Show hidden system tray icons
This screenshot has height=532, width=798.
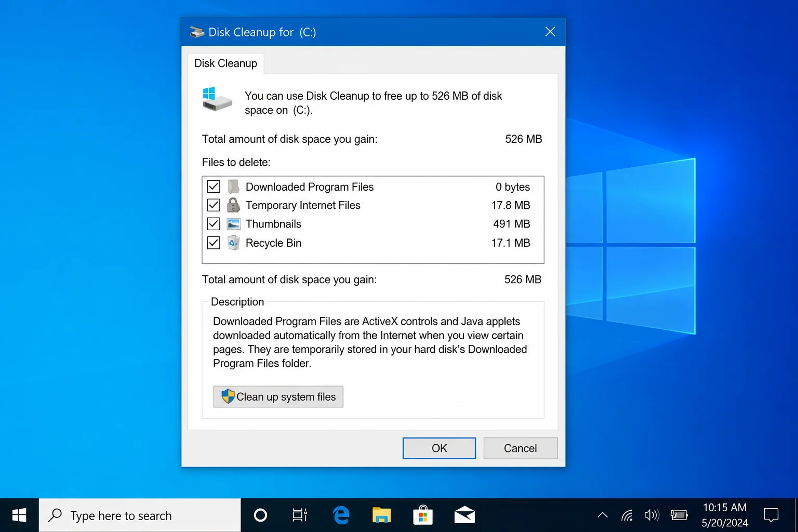click(603, 515)
